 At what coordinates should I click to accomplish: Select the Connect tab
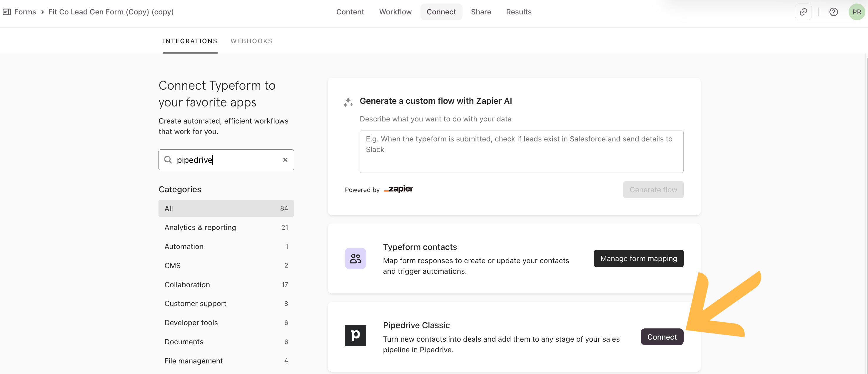pos(441,12)
